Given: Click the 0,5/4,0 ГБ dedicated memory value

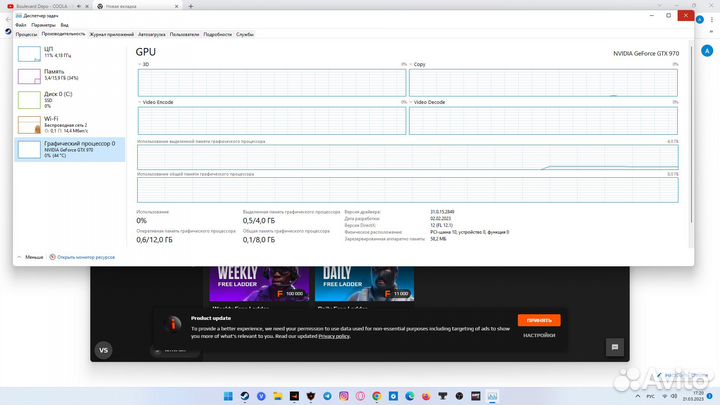Looking at the screenshot, I should pos(259,221).
